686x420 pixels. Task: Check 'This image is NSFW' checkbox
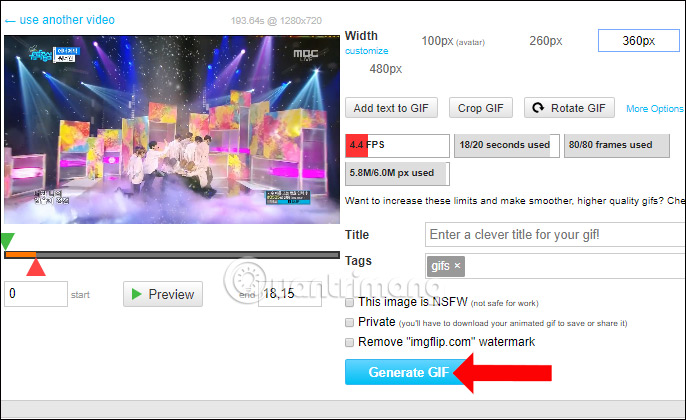pyautogui.click(x=349, y=302)
